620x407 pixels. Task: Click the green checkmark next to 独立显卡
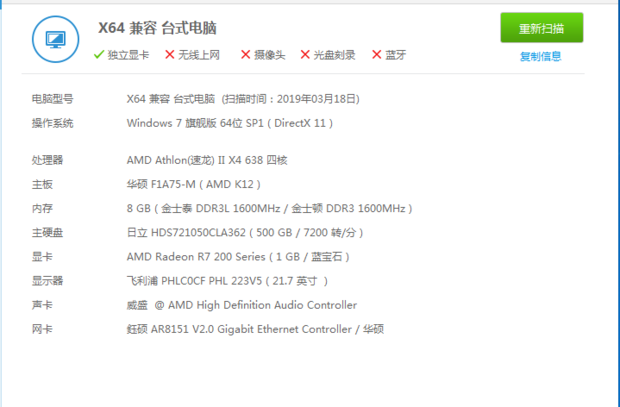(99, 55)
